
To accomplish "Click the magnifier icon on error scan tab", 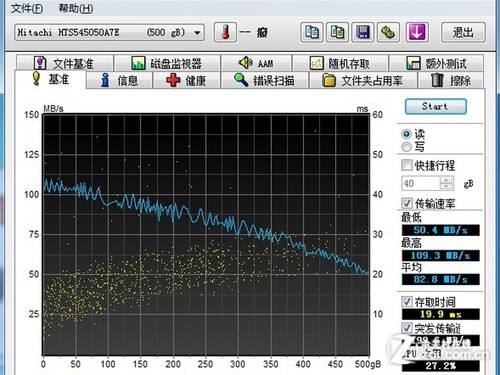I will tap(241, 80).
